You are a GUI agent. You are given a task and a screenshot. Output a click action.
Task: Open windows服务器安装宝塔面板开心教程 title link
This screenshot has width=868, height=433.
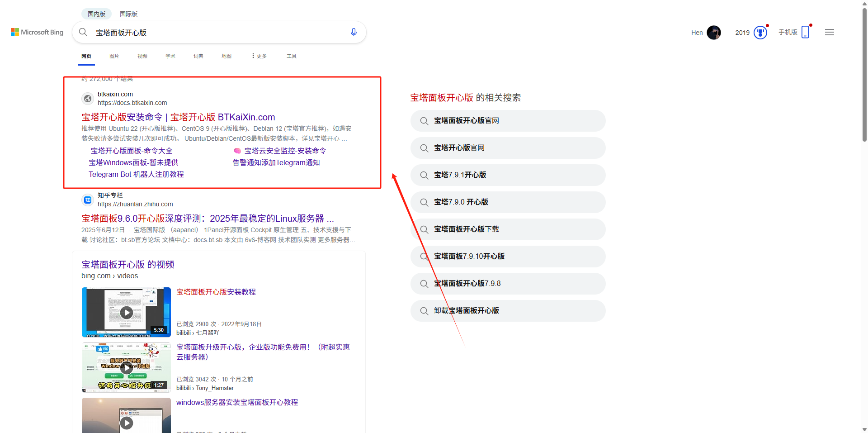pyautogui.click(x=237, y=402)
